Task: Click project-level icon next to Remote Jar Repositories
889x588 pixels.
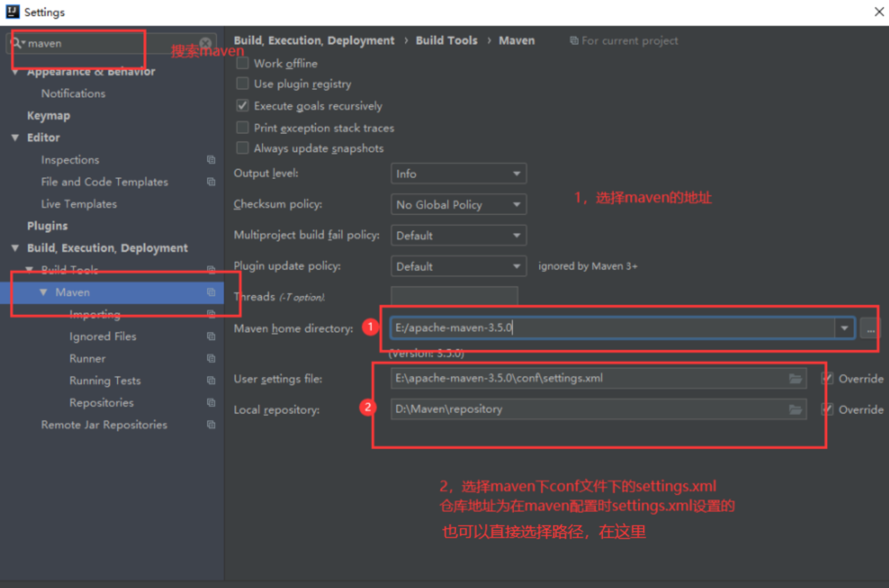Action: click(x=211, y=424)
